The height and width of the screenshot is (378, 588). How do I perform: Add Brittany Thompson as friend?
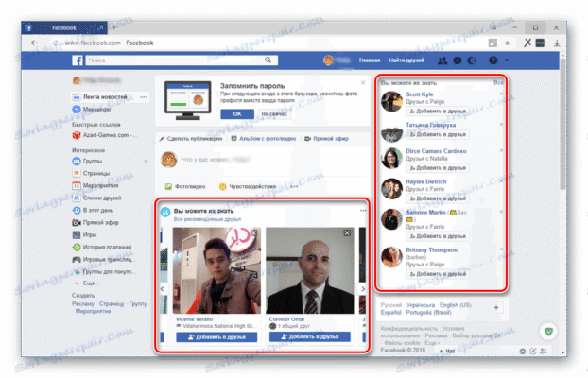pos(438,274)
